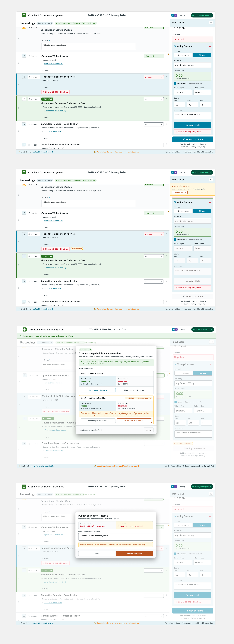The height and width of the screenshot is (644, 234).
Task: Open 'Concluded' status dropdown, top frame
Action: 154,56
